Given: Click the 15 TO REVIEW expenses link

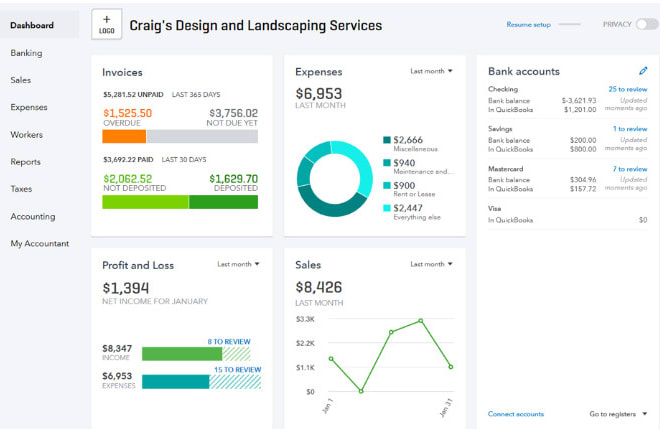Looking at the screenshot, I should pyautogui.click(x=237, y=369).
